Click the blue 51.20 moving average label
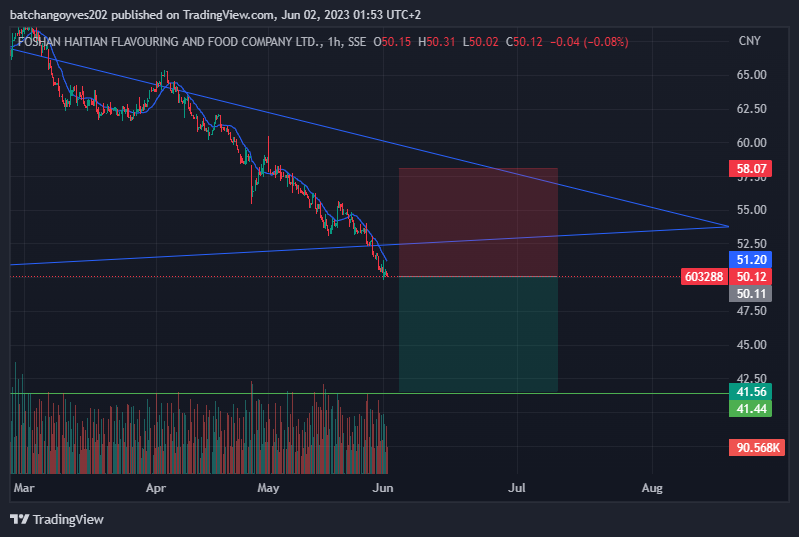The height and width of the screenshot is (537, 799). click(x=751, y=260)
